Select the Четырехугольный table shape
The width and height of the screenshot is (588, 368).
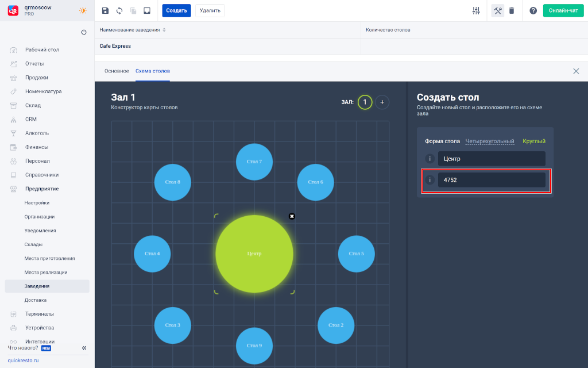489,141
